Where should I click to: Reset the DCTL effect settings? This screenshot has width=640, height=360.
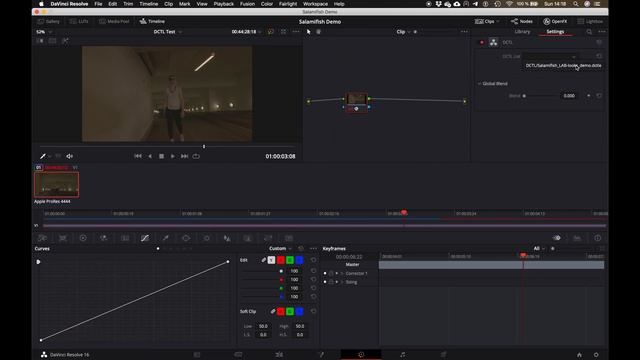599,42
